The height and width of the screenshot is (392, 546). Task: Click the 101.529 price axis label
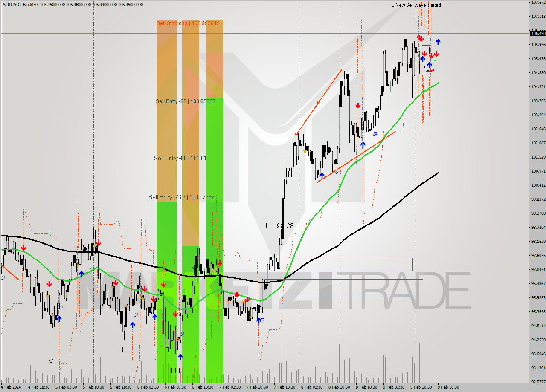click(x=538, y=157)
